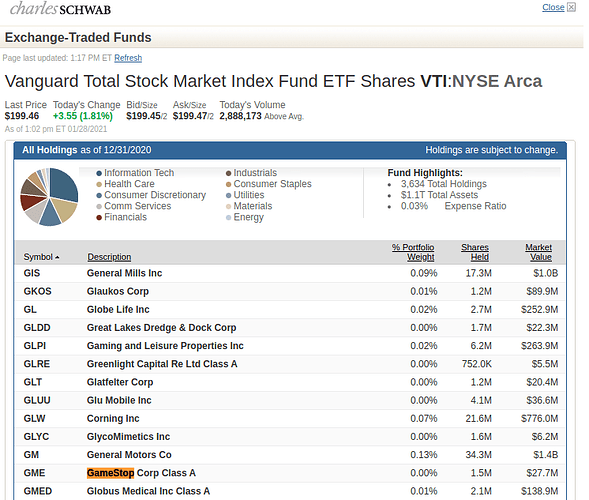Click the 0.13% weight for General Motors

click(x=424, y=455)
